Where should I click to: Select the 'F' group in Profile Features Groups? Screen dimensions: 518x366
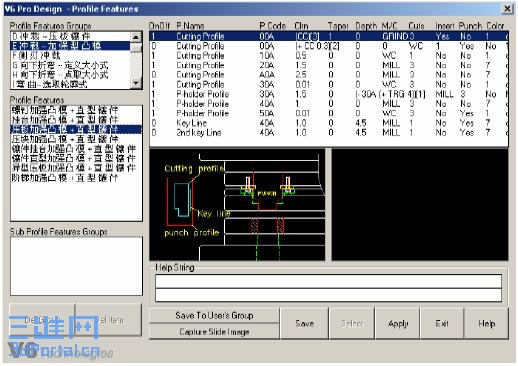point(70,55)
